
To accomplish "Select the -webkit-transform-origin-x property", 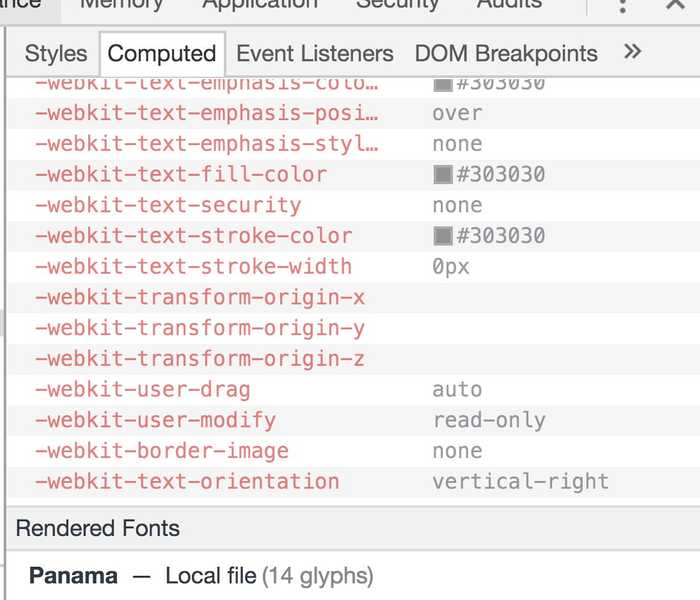I will click(200, 297).
